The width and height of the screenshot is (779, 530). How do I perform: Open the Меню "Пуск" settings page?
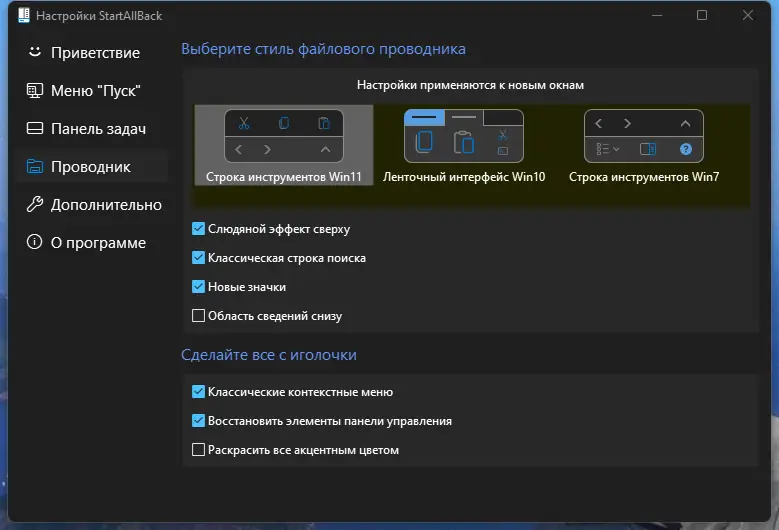91,90
